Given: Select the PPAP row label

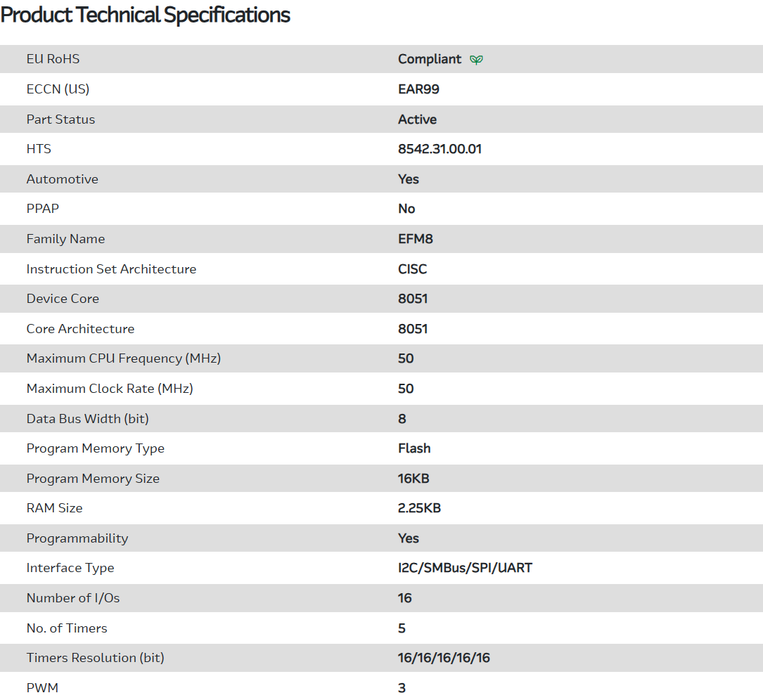Looking at the screenshot, I should (42, 209).
